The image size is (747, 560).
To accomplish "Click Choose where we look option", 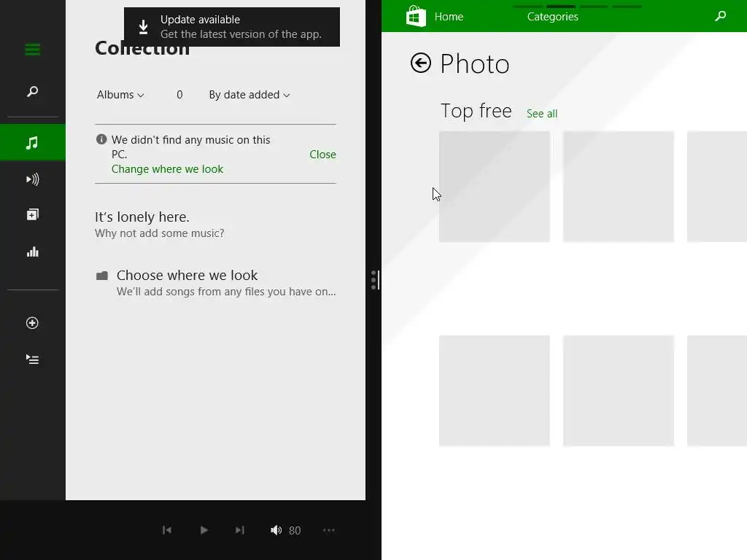I will click(x=216, y=283).
